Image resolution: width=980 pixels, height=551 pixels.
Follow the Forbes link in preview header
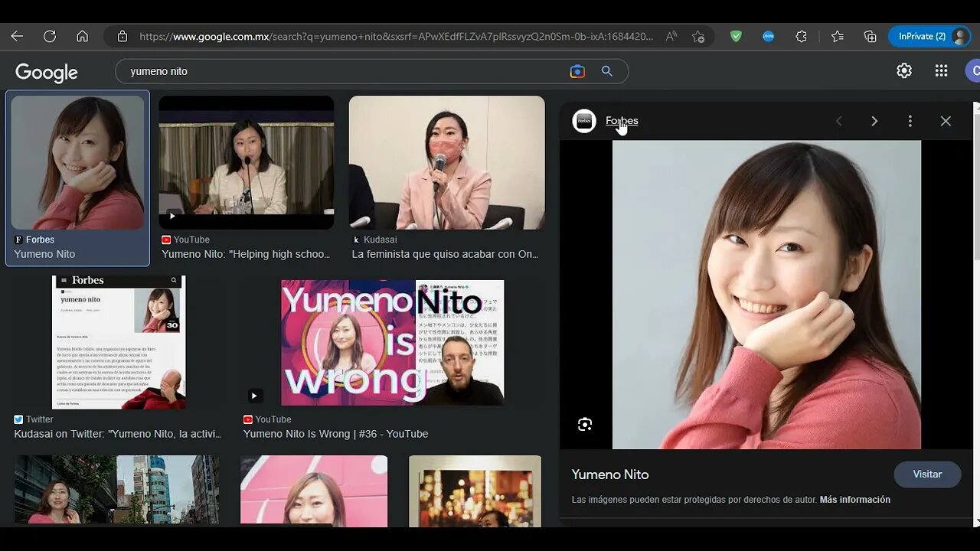pyautogui.click(x=622, y=121)
